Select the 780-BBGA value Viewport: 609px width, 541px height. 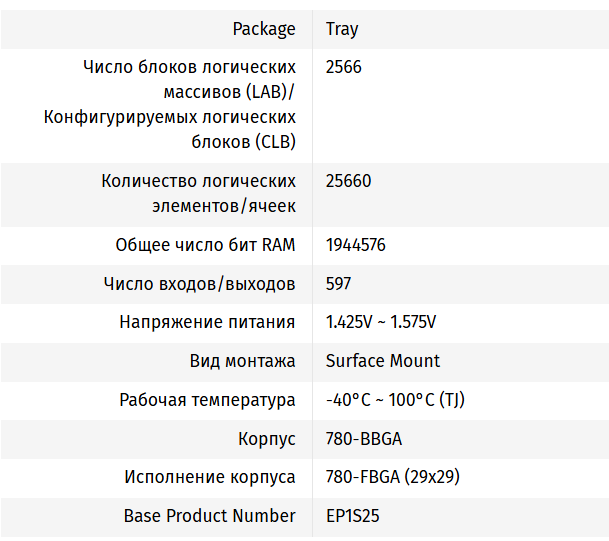pyautogui.click(x=364, y=439)
